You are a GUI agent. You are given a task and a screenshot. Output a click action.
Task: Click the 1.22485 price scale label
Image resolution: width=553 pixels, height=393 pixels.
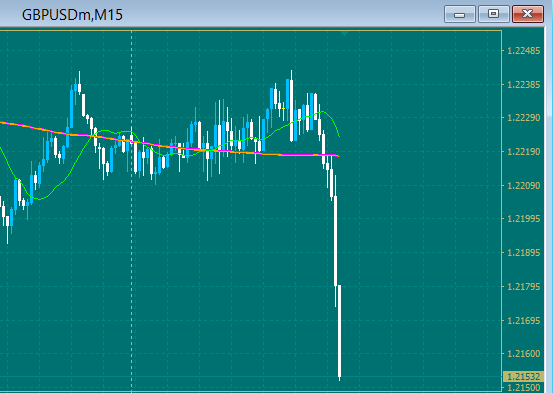coord(523,51)
